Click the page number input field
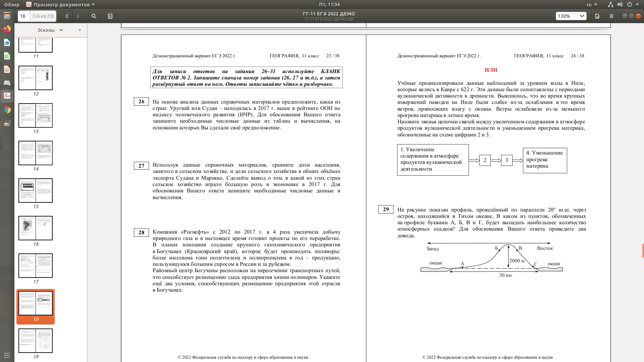 coord(23,16)
